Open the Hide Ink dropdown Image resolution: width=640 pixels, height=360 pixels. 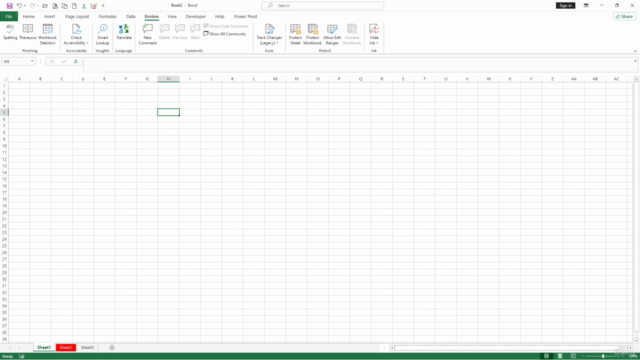tap(374, 34)
